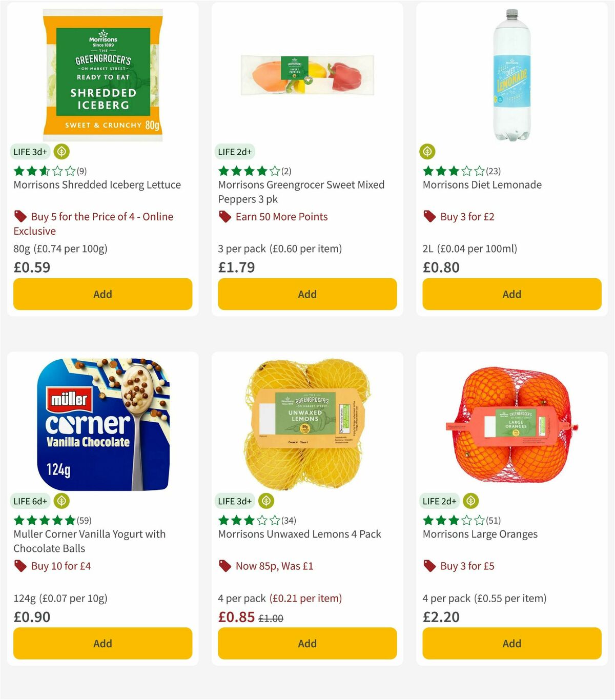Open the Morrisons Diet Lemonade product page
The image size is (615, 700).
coord(482,184)
